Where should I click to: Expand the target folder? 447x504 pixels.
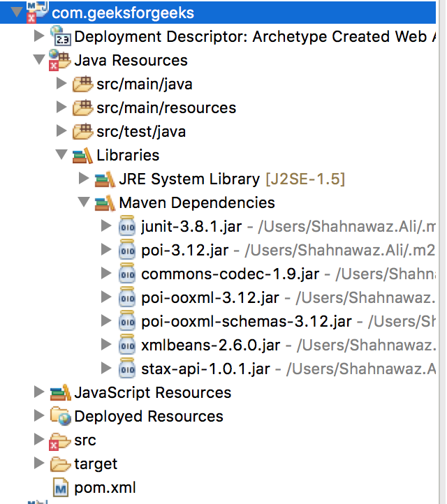[39, 464]
